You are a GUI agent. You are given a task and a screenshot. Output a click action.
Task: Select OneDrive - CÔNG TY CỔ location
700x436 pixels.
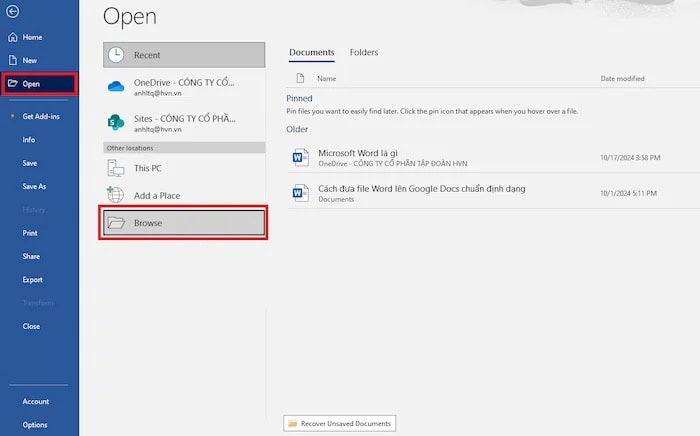pyautogui.click(x=184, y=87)
